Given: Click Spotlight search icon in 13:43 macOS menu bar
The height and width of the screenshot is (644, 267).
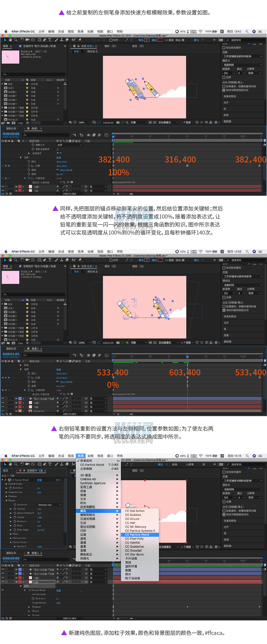Looking at the screenshot, I should pyautogui.click(x=247, y=32).
